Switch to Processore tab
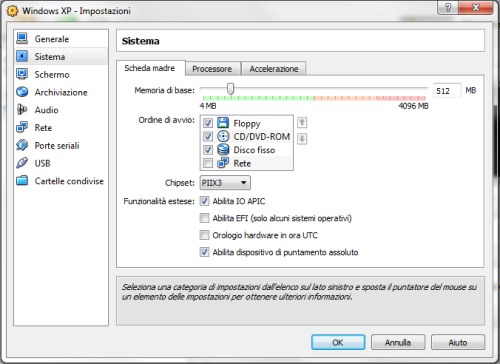Screen dimensions: 500x364 pos(213,69)
